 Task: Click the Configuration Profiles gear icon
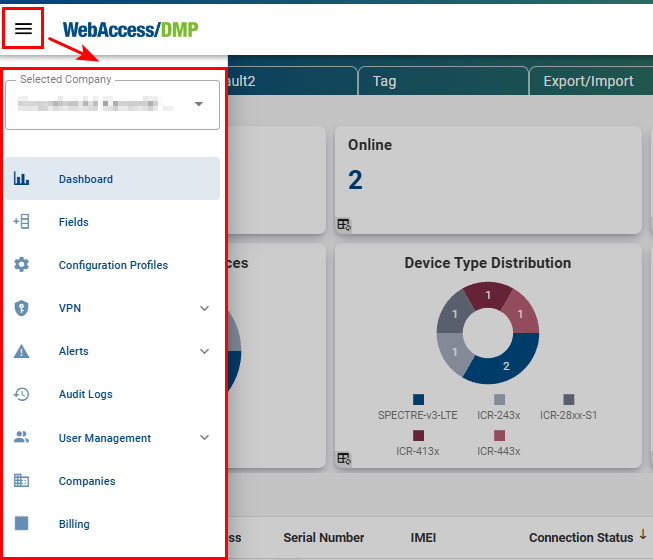21,265
